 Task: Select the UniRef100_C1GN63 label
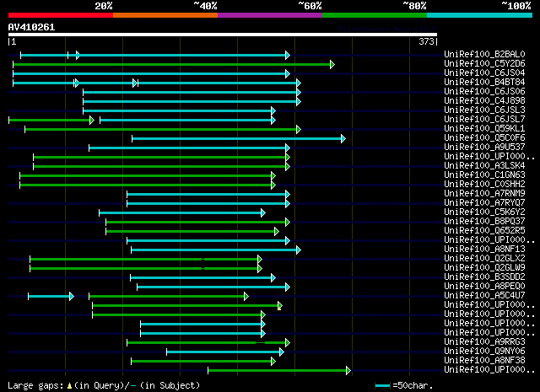(x=484, y=175)
